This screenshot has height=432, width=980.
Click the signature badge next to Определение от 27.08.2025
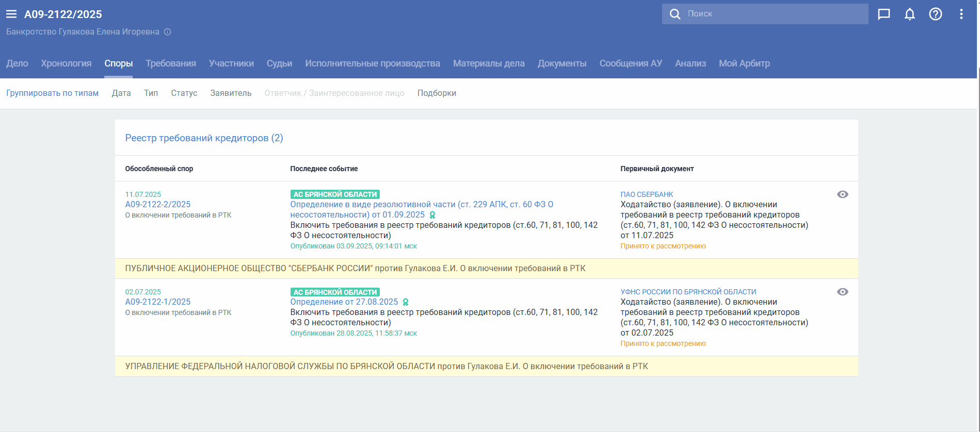click(406, 302)
